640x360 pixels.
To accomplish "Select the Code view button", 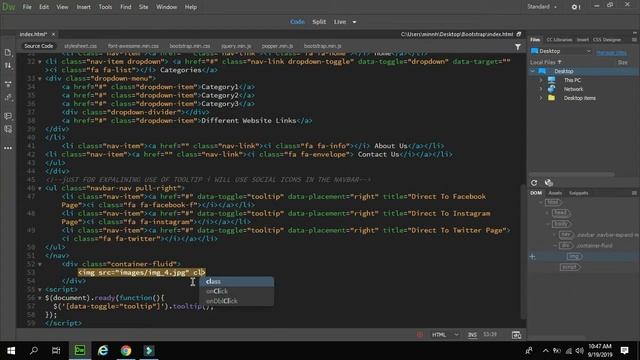I will coord(297,22).
